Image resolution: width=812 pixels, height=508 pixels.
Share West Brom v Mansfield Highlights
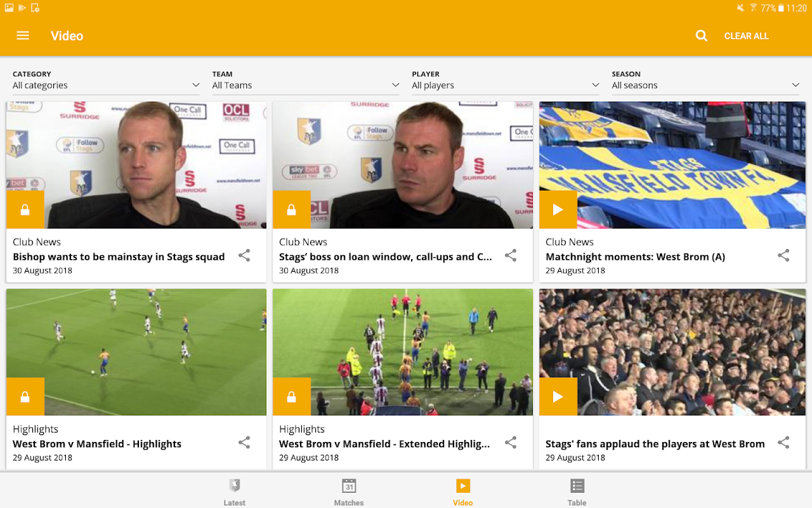pos(244,443)
